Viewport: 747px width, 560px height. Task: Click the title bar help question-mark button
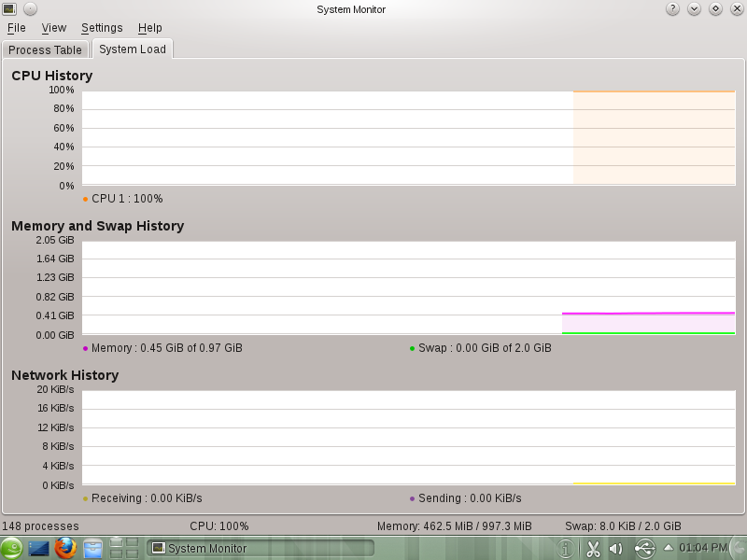(x=672, y=9)
